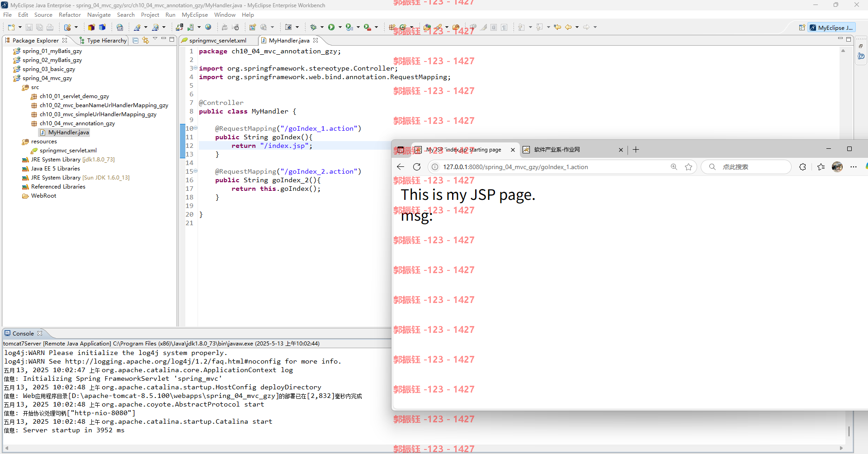868x454 pixels.
Task: Click the browser refresh icon
Action: pos(417,167)
